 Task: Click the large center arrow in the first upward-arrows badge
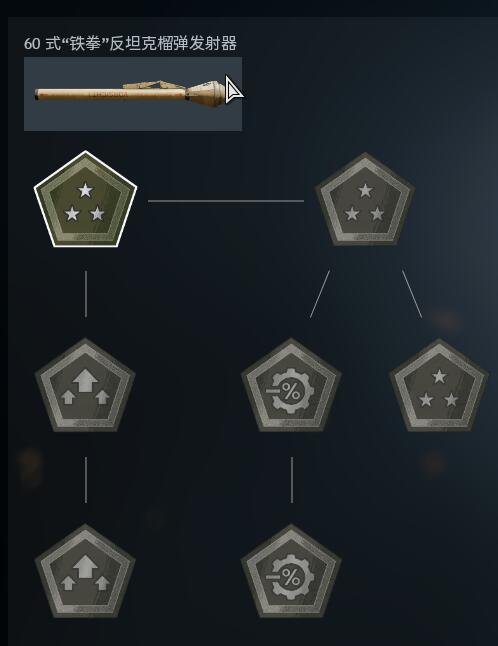click(85, 380)
